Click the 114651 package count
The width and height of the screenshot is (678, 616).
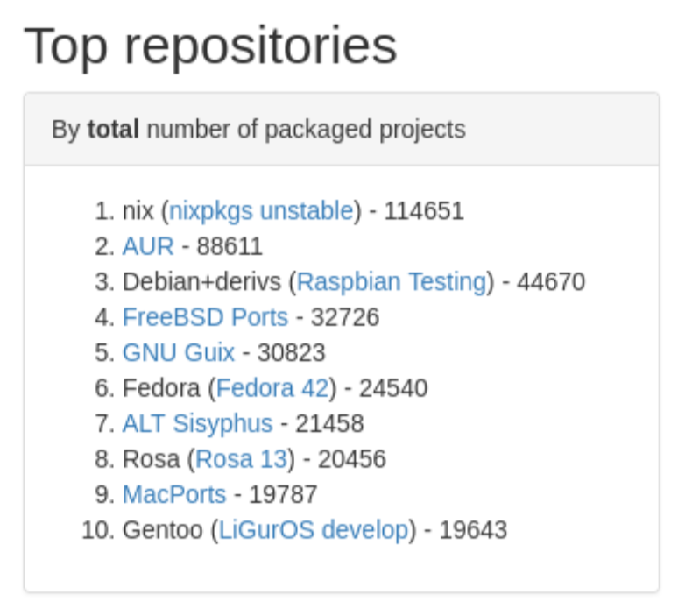[424, 211]
